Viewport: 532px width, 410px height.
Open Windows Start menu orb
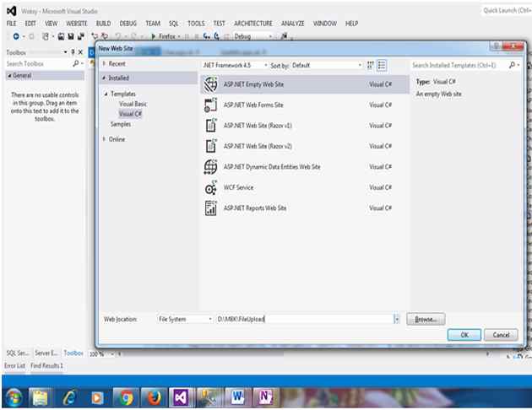tap(14, 397)
